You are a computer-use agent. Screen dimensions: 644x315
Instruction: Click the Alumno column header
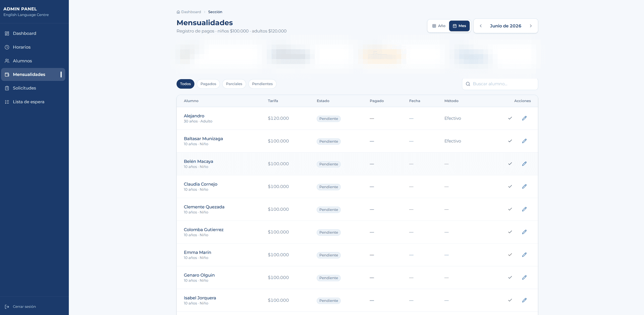point(191,101)
